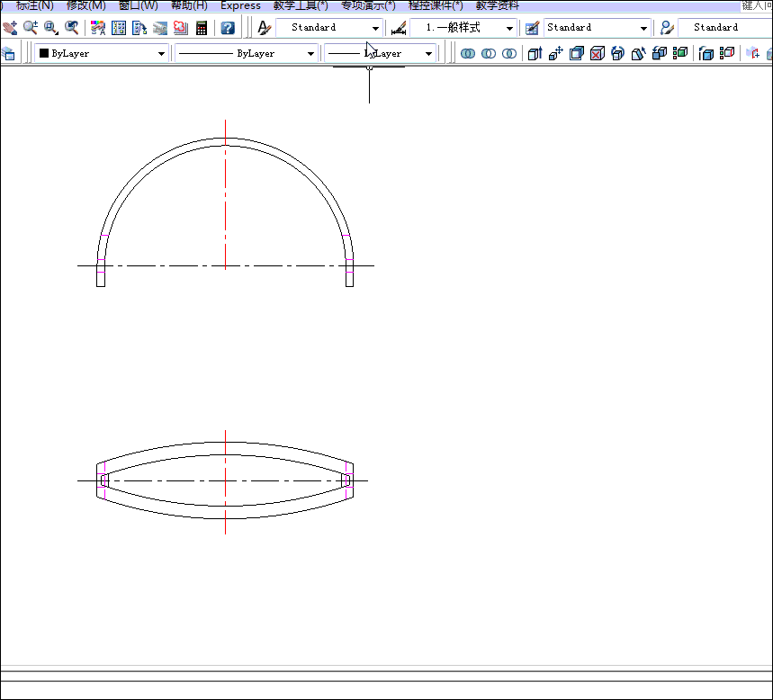Choose the Delete Faces tool

tap(597, 53)
